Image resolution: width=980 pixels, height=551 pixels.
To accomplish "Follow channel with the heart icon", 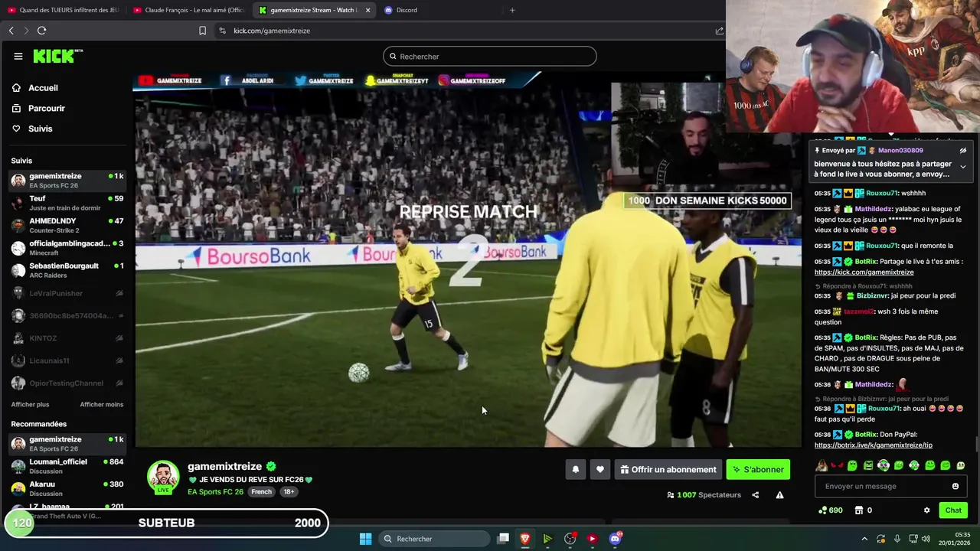I will tap(600, 469).
